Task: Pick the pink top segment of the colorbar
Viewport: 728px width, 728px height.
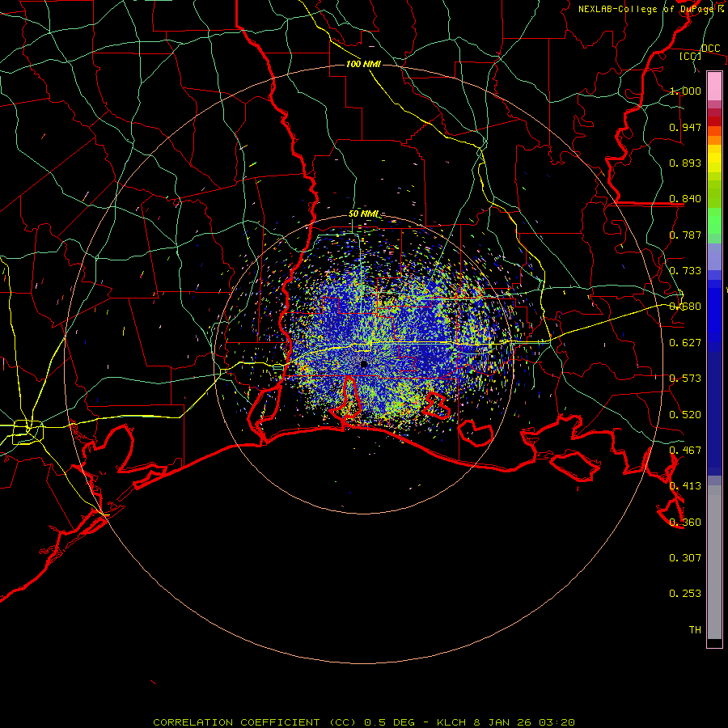Action: (x=714, y=87)
